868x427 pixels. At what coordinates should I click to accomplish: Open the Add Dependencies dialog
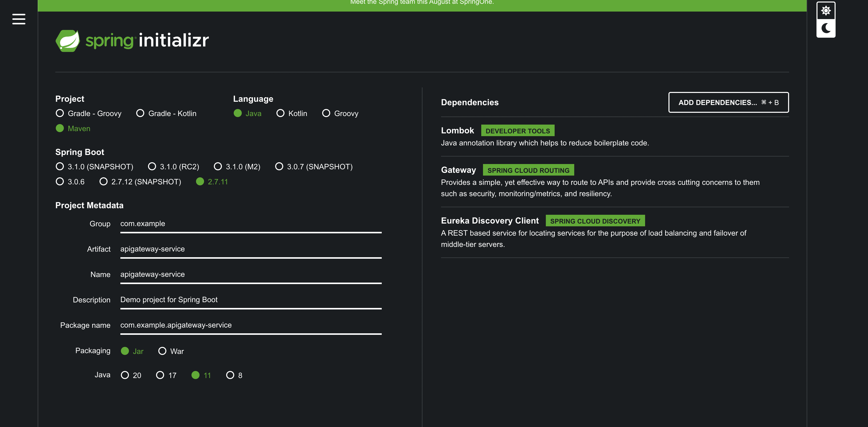pyautogui.click(x=728, y=102)
